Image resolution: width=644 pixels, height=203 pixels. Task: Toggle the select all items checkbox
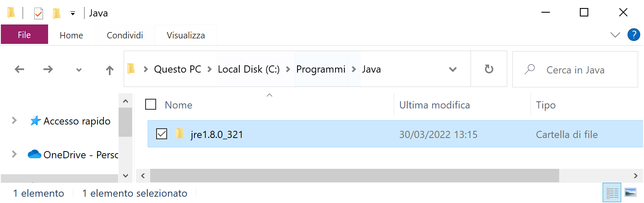click(x=151, y=104)
